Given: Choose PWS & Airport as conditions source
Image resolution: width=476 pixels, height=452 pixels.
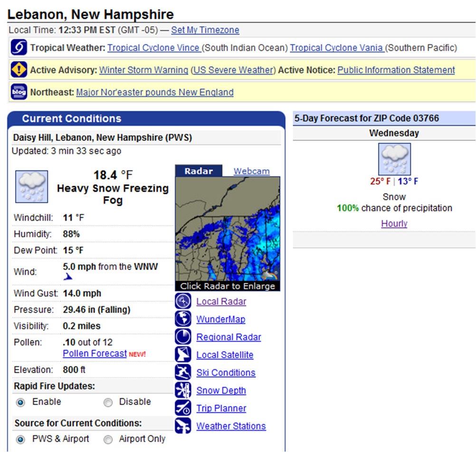Looking at the screenshot, I should tap(20, 440).
